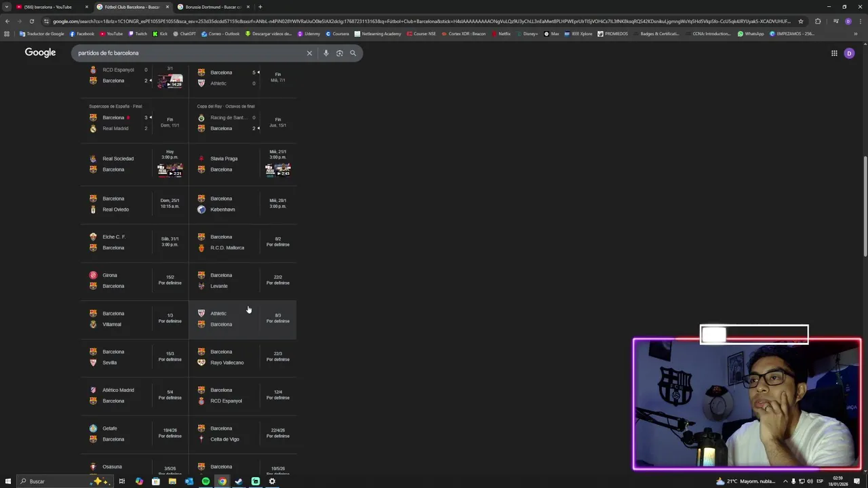Open the WhatsApp bookmark
The image size is (868, 488).
[x=751, y=34]
